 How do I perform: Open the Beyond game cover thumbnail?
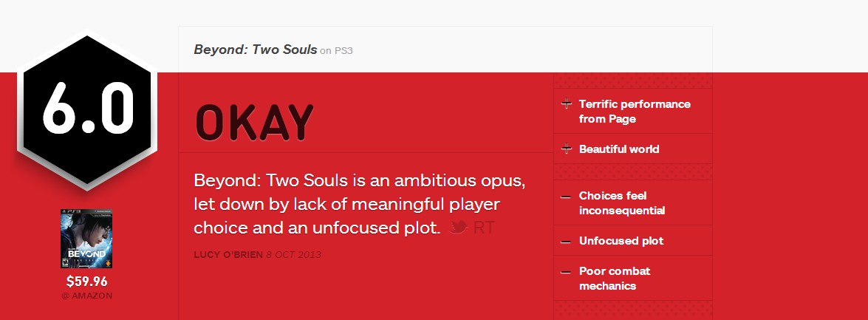pyautogui.click(x=86, y=239)
